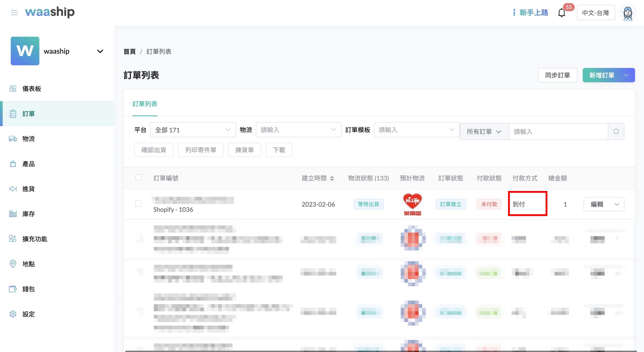Click the 同步訂單 button
This screenshot has width=644, height=352.
pyautogui.click(x=557, y=75)
